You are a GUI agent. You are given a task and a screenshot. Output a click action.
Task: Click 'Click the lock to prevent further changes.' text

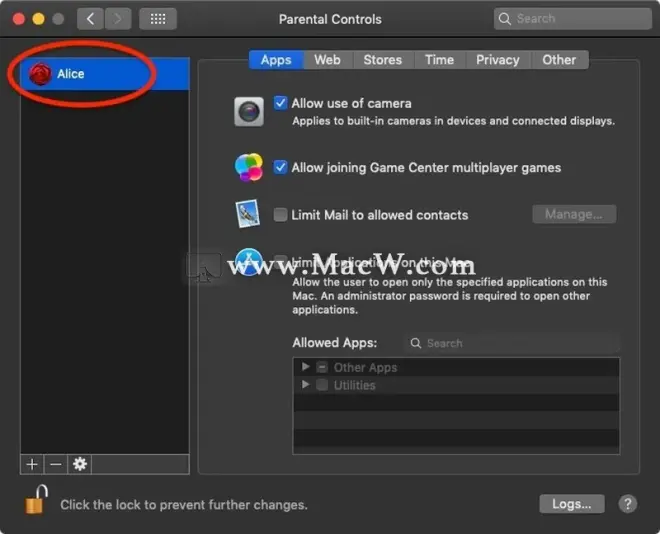[184, 505]
